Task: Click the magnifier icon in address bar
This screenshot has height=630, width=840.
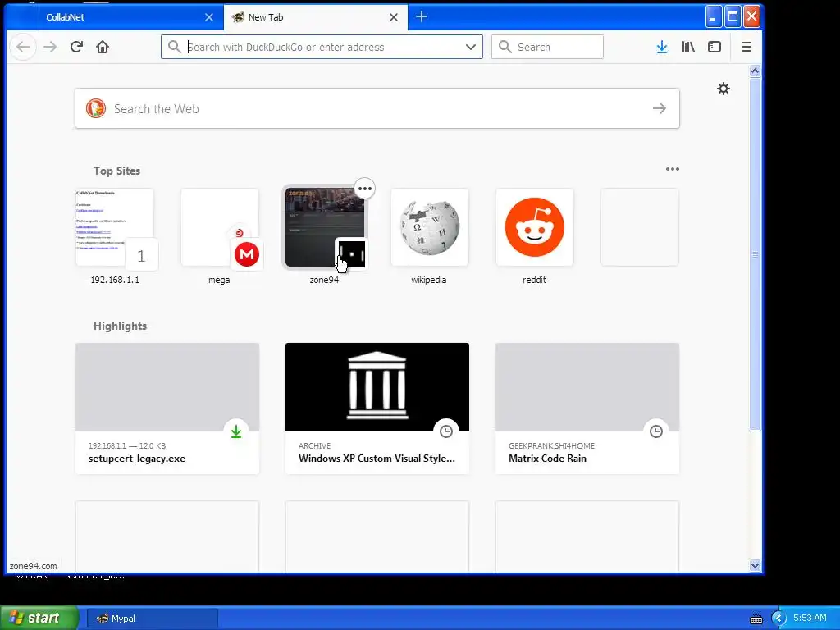Action: click(x=174, y=47)
